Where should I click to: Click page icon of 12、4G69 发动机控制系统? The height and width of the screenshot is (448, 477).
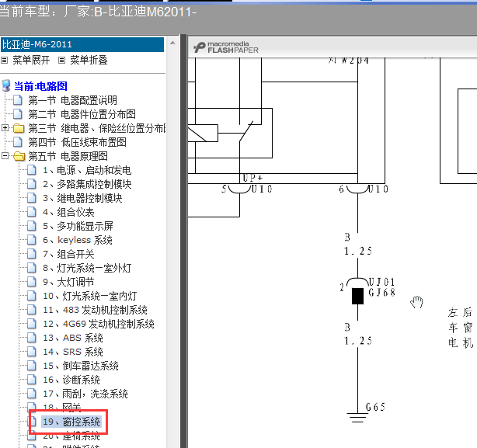click(32, 324)
